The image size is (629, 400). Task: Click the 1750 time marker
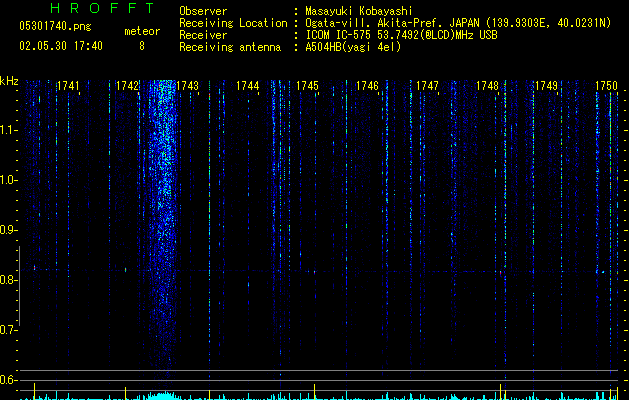[x=606, y=86]
